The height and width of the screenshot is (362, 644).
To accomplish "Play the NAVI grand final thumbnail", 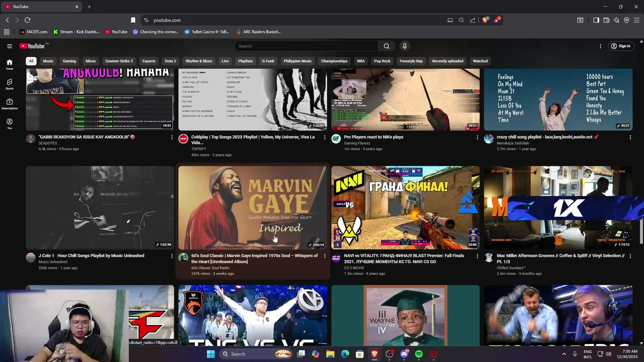I will pos(406,208).
